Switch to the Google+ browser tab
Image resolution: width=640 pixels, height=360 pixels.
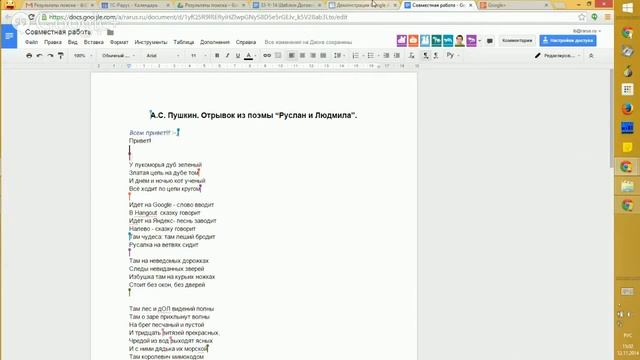515,5
